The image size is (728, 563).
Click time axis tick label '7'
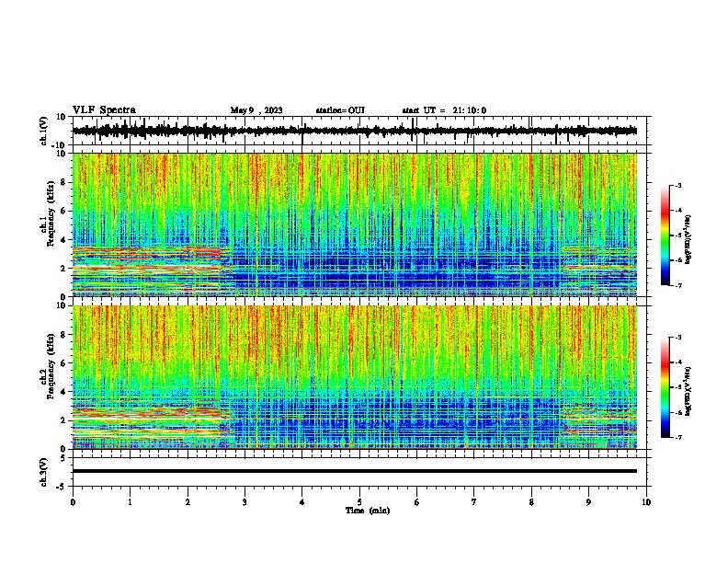[474, 502]
